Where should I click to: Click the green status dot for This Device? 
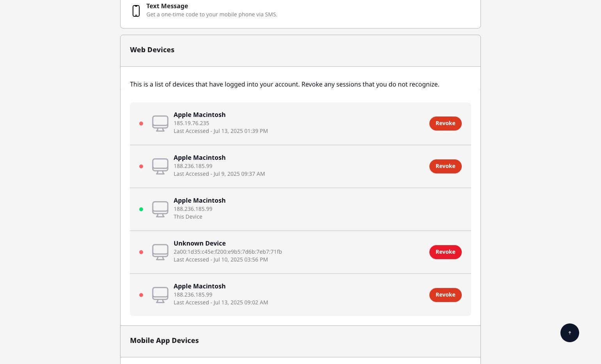pos(141,209)
